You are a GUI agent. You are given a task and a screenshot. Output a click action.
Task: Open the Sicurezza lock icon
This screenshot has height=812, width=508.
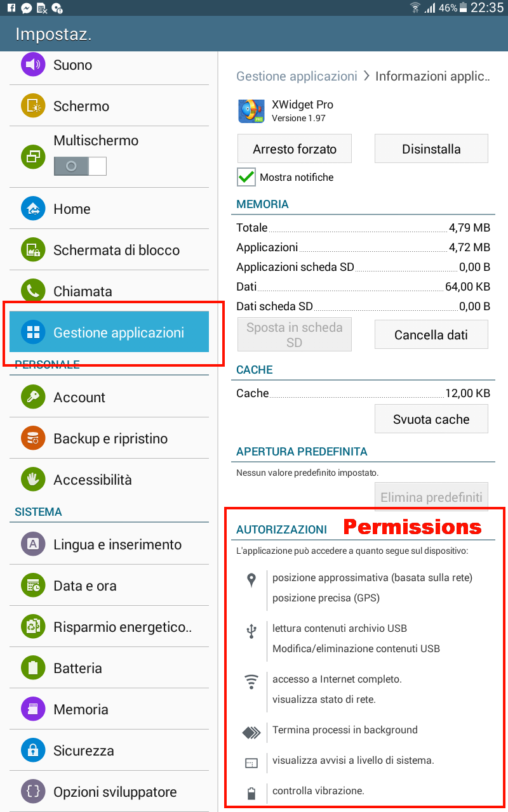pyautogui.click(x=33, y=750)
